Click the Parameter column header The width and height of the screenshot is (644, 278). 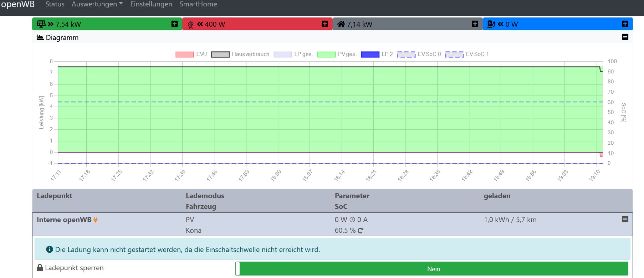pos(352,196)
